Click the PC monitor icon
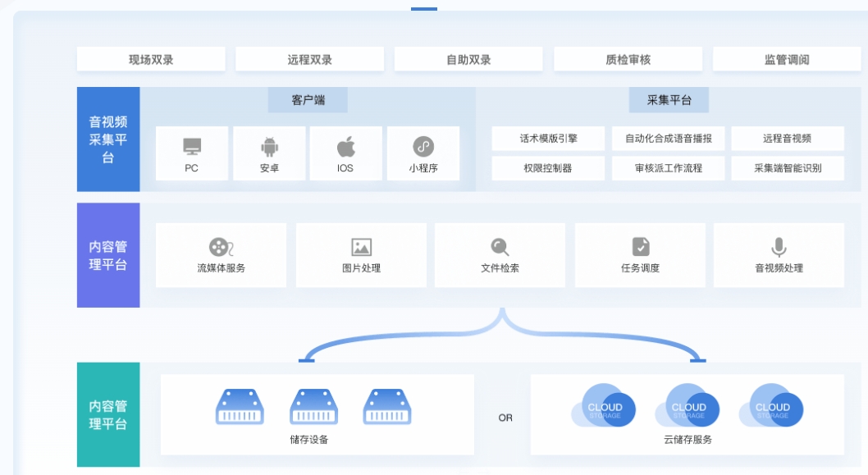 point(192,147)
